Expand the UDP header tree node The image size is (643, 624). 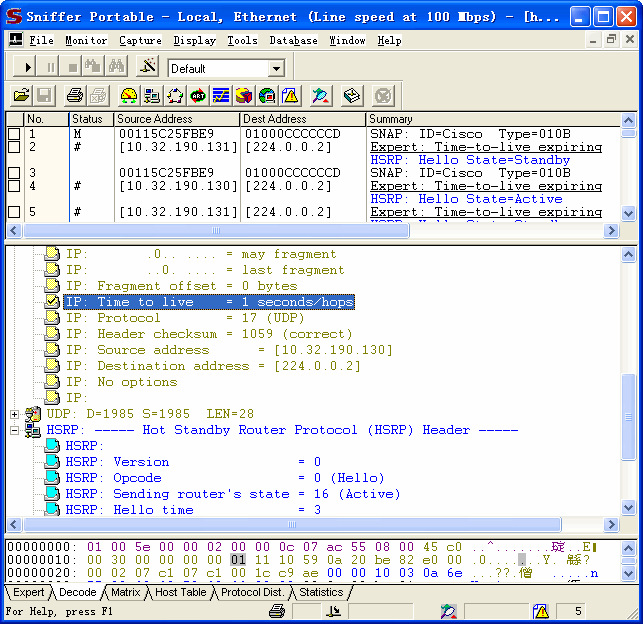pyautogui.click(x=14, y=414)
